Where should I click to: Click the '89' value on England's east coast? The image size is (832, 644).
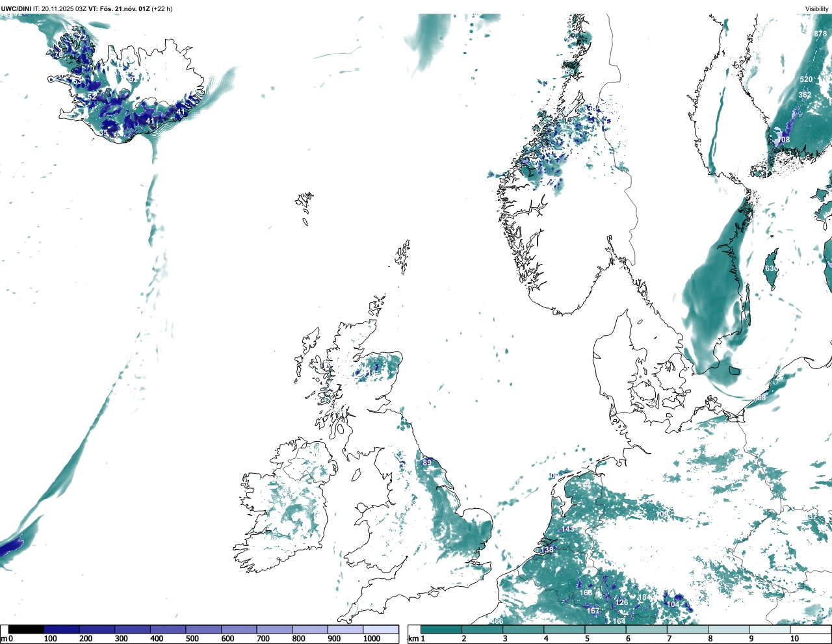click(x=427, y=463)
